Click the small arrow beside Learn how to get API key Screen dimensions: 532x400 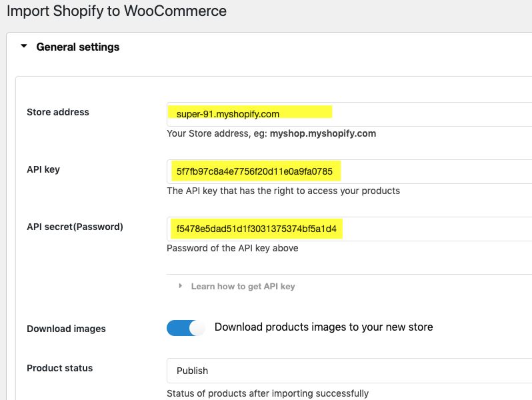[x=181, y=286]
